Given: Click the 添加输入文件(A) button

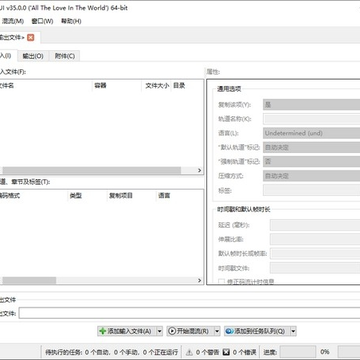Looking at the screenshot, I should coord(126,331).
